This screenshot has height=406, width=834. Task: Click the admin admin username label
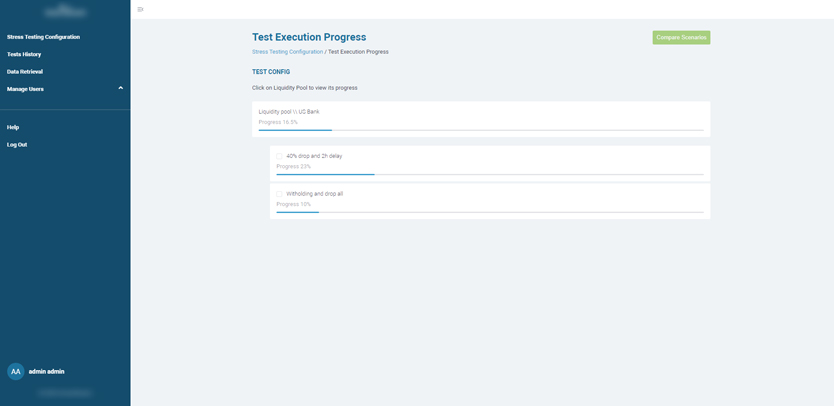click(46, 371)
